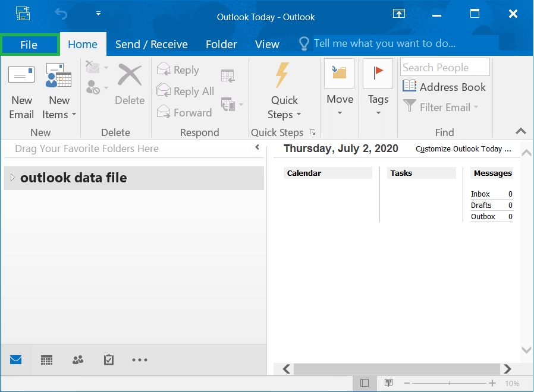Image resolution: width=534 pixels, height=392 pixels.
Task: Switch to the Send / Receive tab
Action: (x=152, y=44)
